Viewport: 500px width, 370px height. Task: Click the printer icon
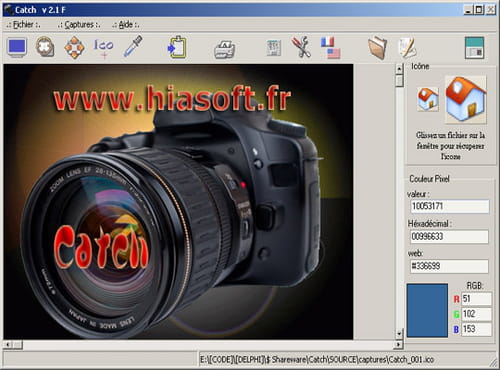[224, 49]
